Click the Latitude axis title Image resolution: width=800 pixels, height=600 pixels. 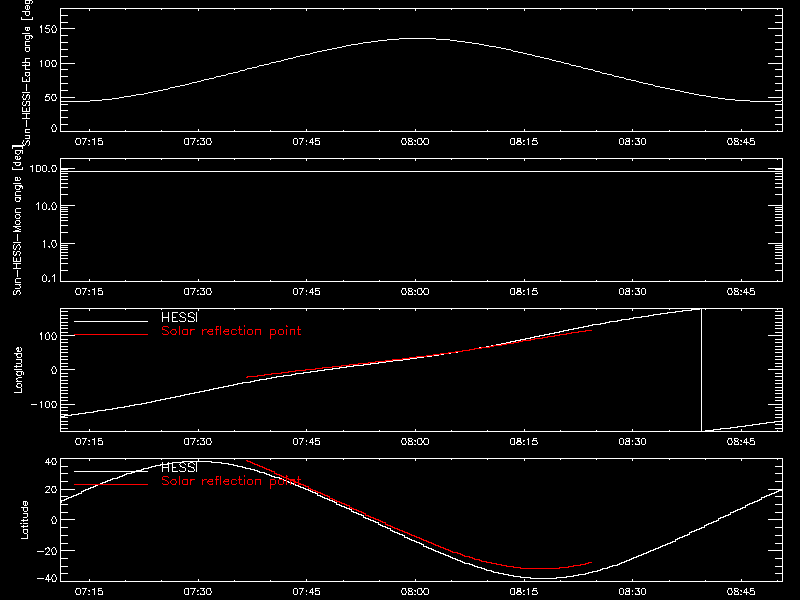click(24, 520)
